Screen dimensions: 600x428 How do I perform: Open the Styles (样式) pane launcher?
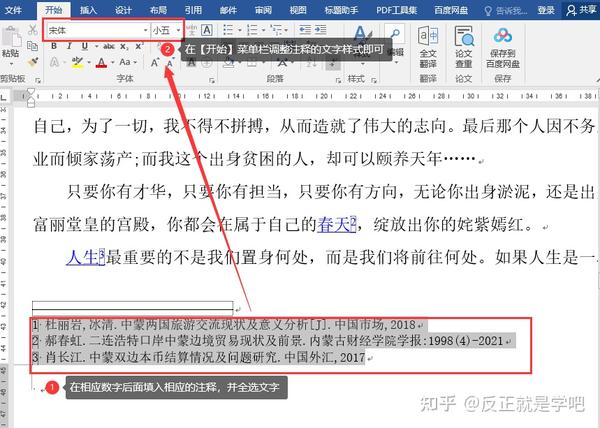pos(374,80)
